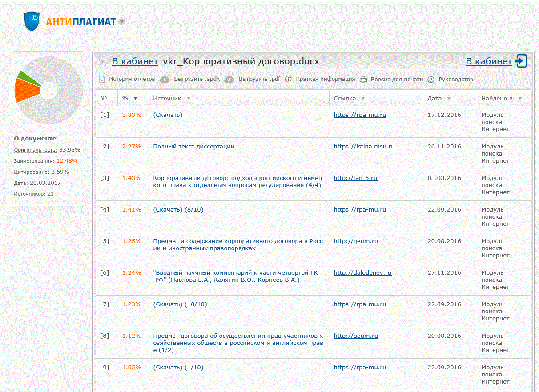This screenshot has height=392, width=539.
Task: Click the left В кабинет link
Action: [x=135, y=61]
